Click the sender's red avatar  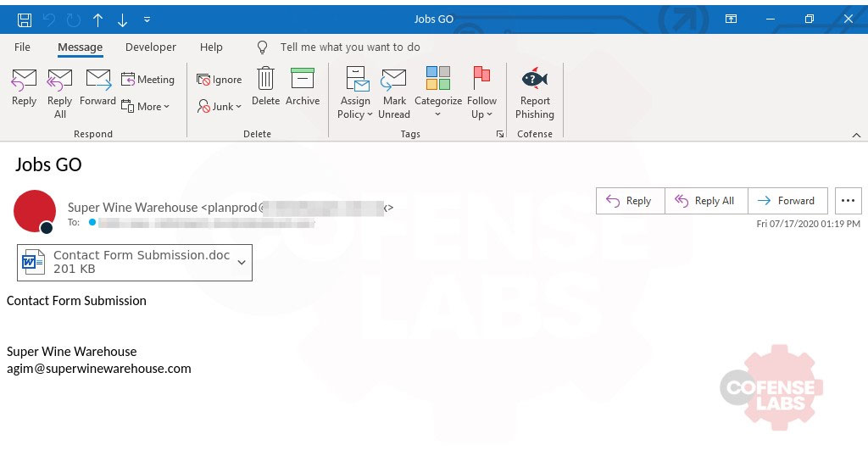pyautogui.click(x=34, y=211)
